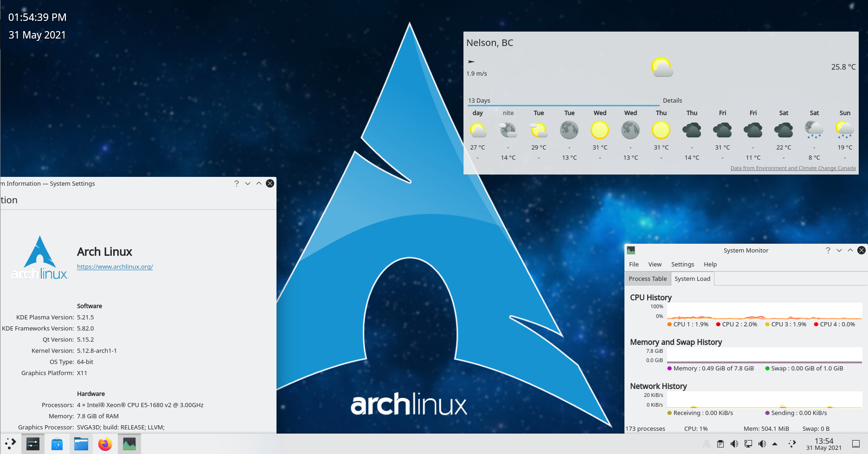This screenshot has width=868, height=454.
Task: Click the Arch Linux logo in System Settings
Action: tap(40, 258)
